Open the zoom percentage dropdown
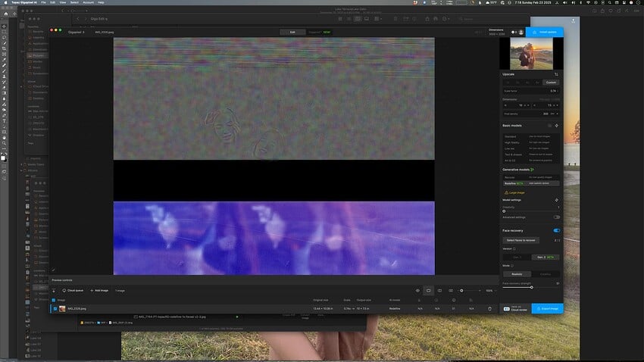Screen dimensions: 644x362 491,290
